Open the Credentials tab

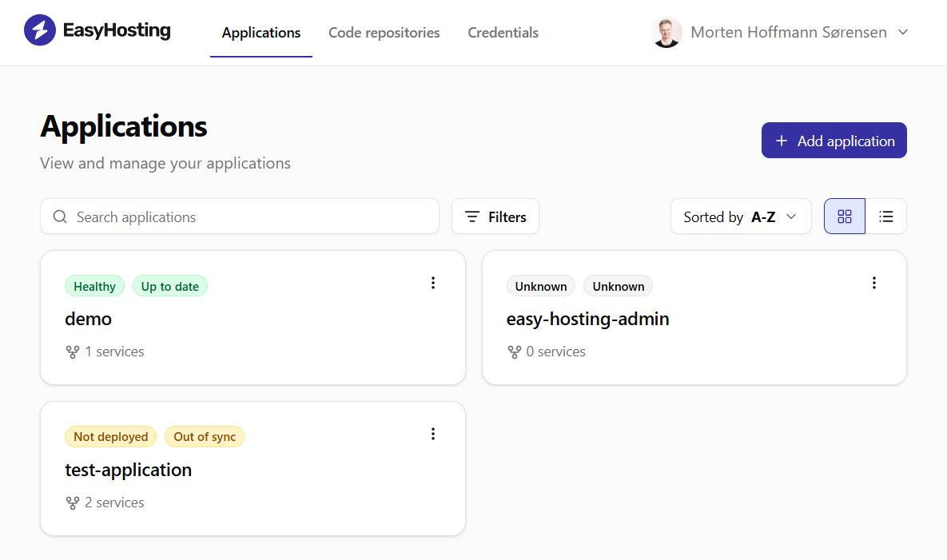[503, 33]
